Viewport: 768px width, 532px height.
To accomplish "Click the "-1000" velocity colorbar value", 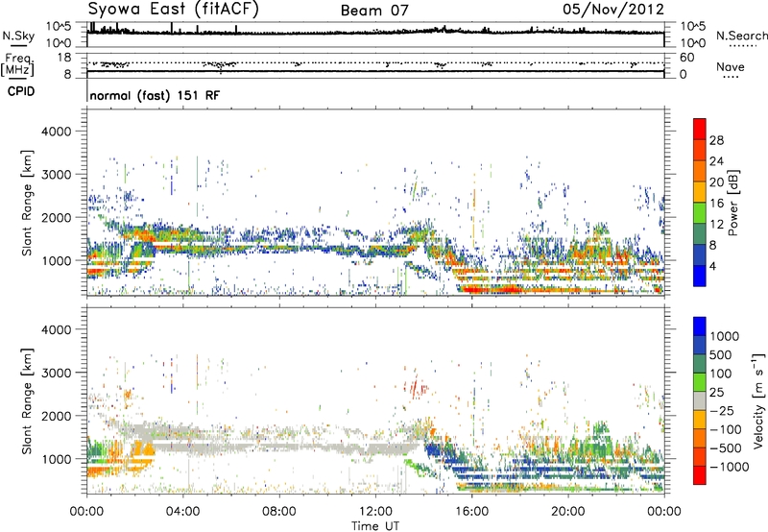I will click(729, 467).
